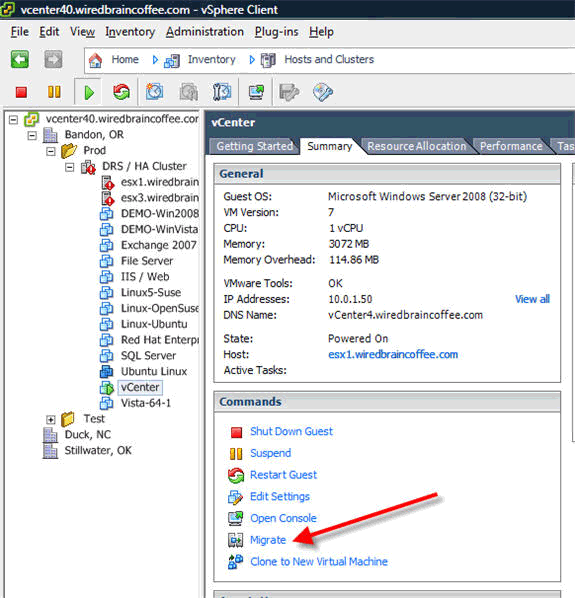Click Clone to New Virtual Machine link
This screenshot has width=575, height=598.
(319, 562)
